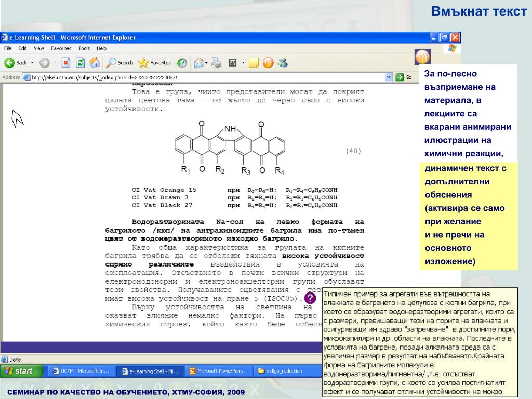Switch to e-Learning Shell taskbar button
This screenshot has width=532, height=399.
tap(150, 371)
